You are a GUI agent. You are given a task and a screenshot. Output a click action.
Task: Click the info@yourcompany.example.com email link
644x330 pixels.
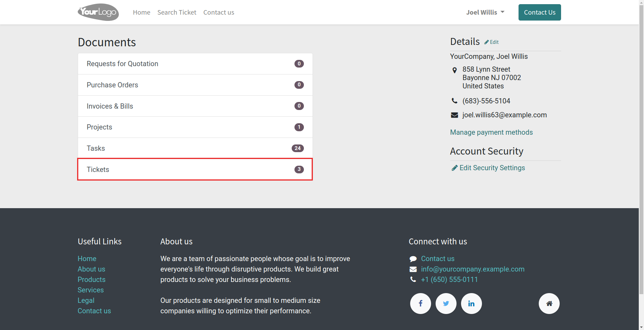coord(473,269)
